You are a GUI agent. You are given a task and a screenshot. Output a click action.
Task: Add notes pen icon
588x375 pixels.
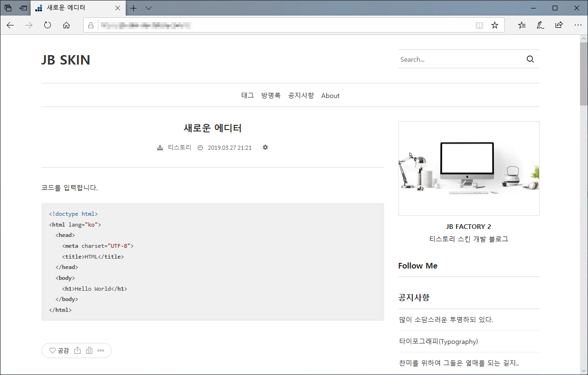click(540, 25)
